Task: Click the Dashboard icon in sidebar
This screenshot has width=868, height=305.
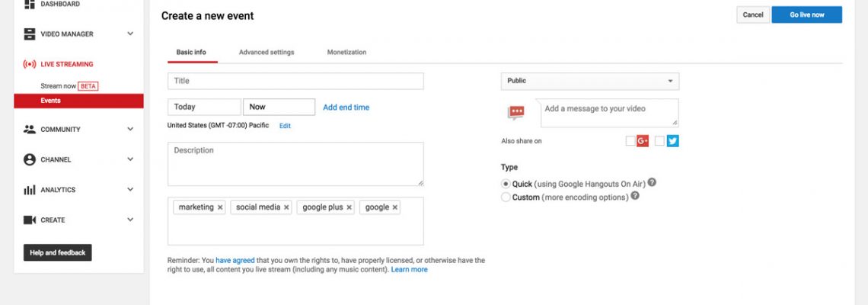Action: (30, 5)
